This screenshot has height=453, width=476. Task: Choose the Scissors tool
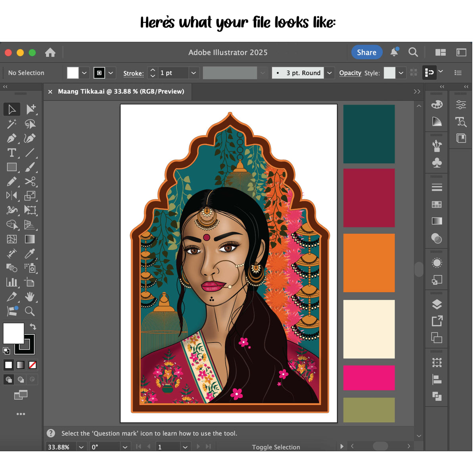point(30,181)
